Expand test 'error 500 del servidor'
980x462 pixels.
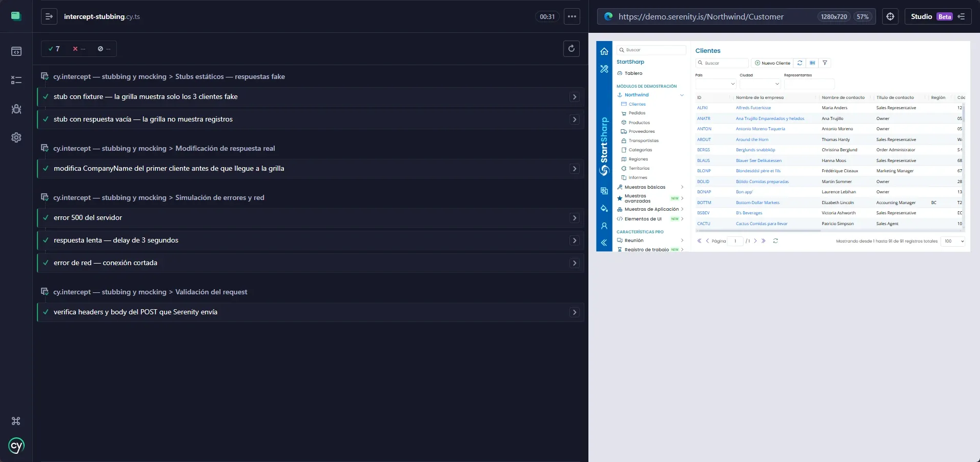pyautogui.click(x=575, y=218)
